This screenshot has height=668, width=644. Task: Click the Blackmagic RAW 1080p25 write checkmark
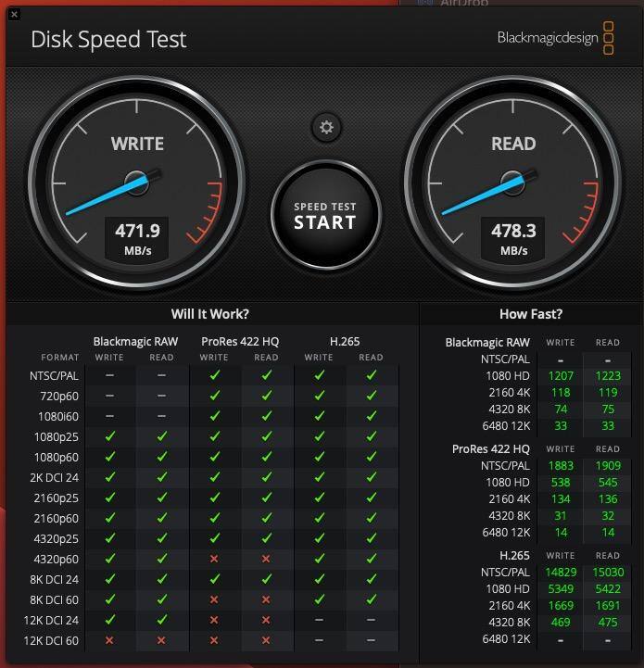point(110,436)
